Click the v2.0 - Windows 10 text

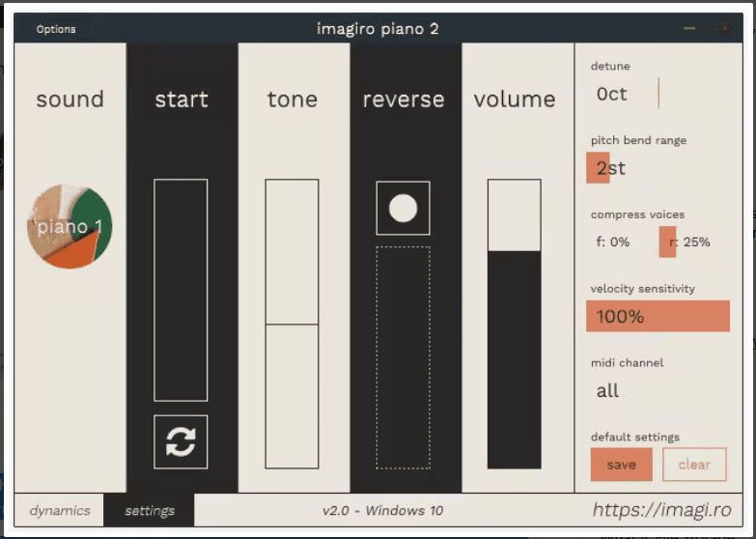tap(382, 511)
